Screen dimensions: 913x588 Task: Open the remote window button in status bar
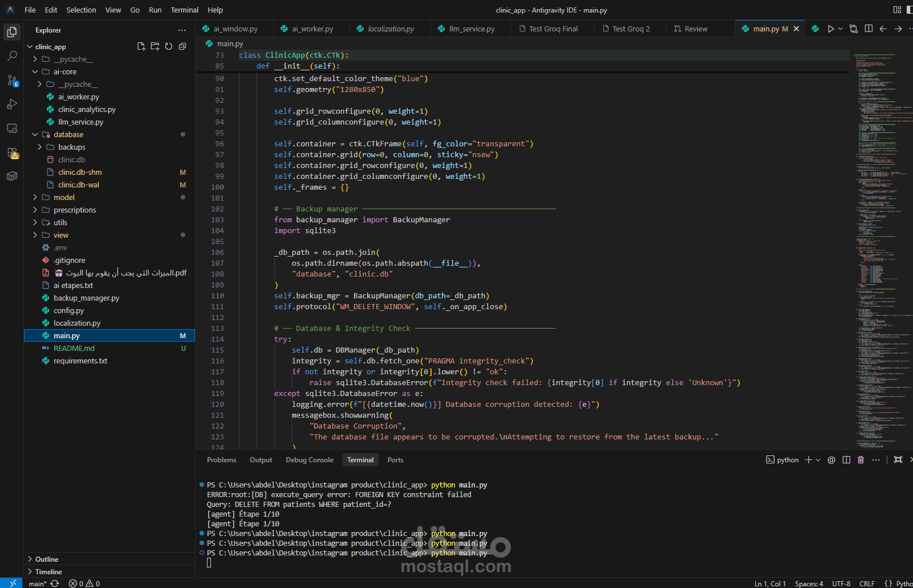pyautogui.click(x=12, y=583)
